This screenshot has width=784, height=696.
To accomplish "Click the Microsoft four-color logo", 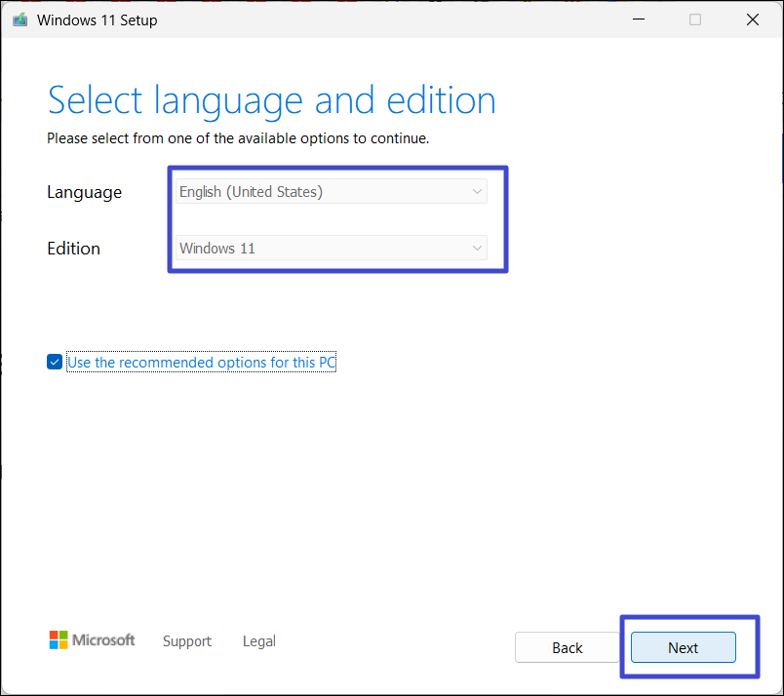I will pyautogui.click(x=60, y=640).
